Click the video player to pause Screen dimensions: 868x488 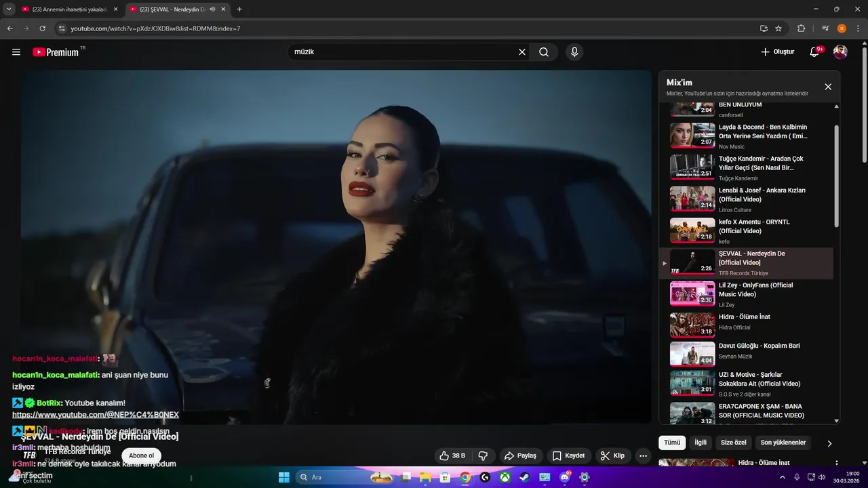tap(336, 247)
